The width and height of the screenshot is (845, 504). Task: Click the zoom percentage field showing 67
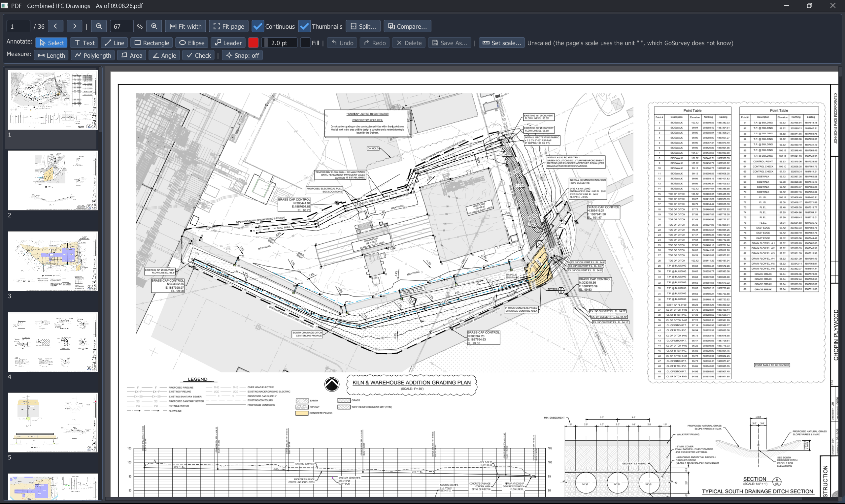pyautogui.click(x=122, y=26)
